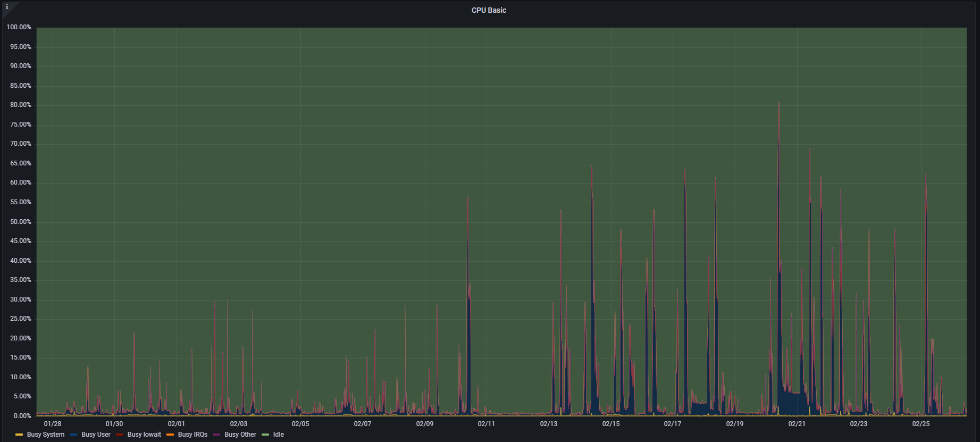980x442 pixels.
Task: Pick the blue Busy User color swatch
Action: (74, 435)
